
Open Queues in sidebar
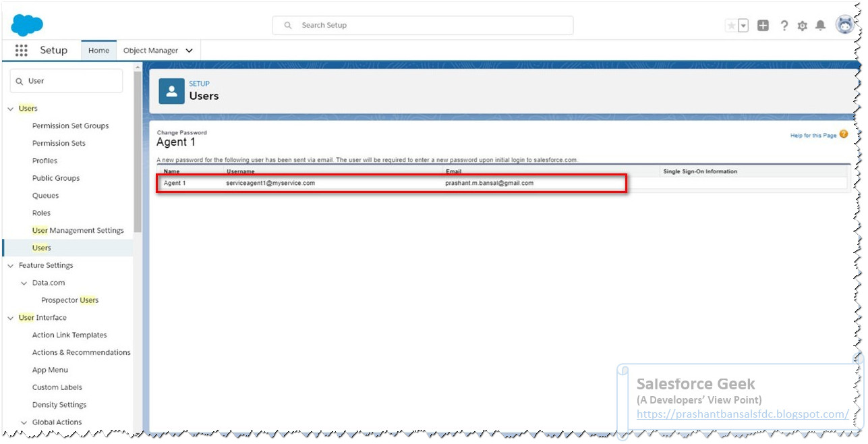pyautogui.click(x=45, y=196)
